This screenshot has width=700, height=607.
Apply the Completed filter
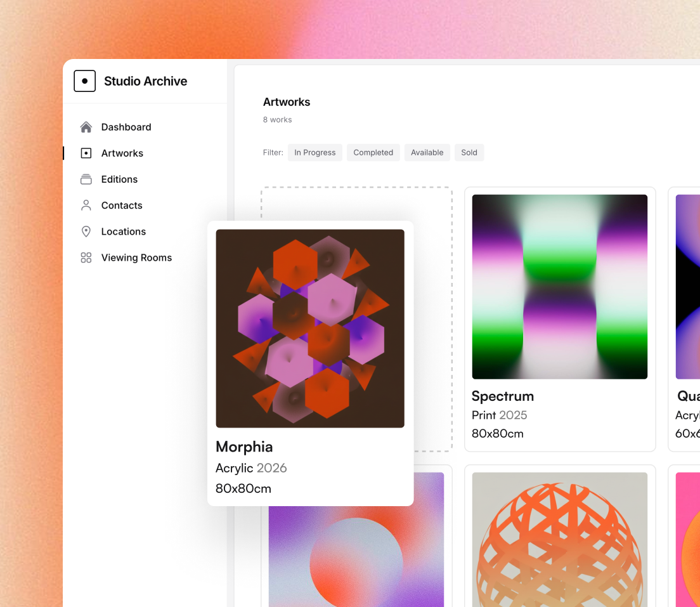click(x=373, y=152)
